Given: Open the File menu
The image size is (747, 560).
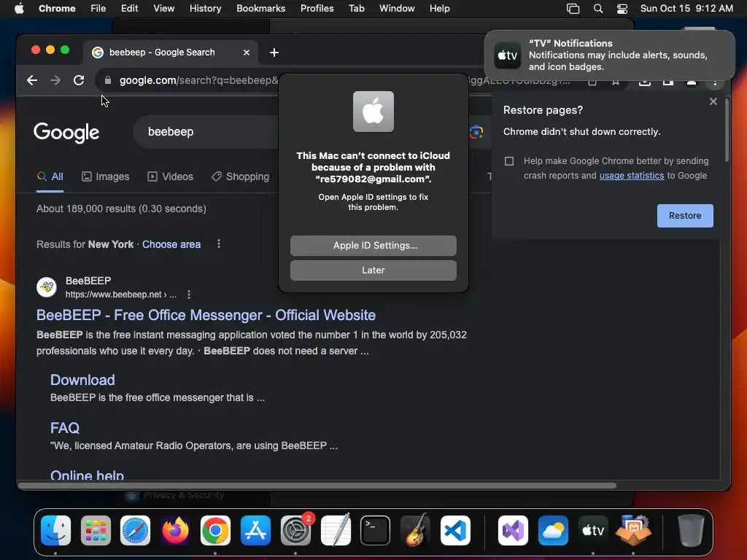Looking at the screenshot, I should [x=98, y=9].
